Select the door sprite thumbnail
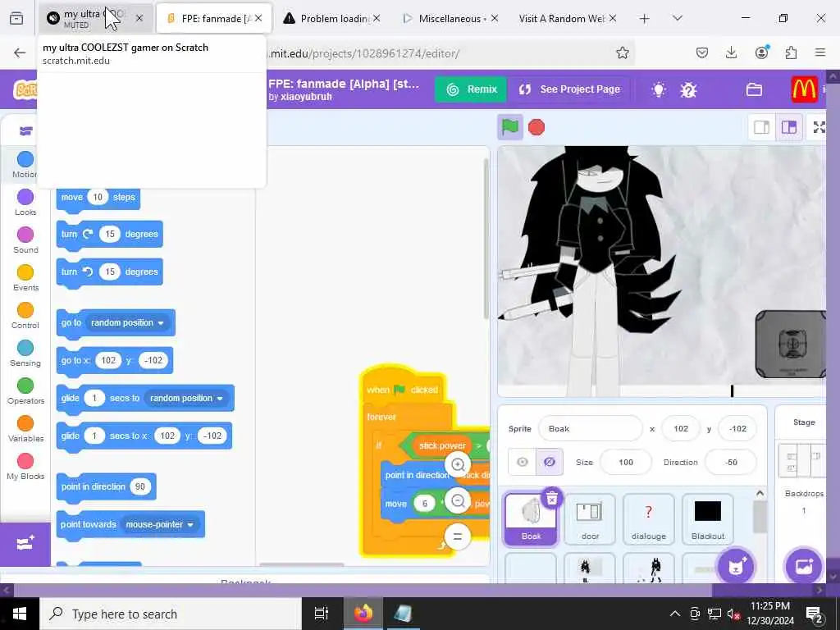Screen dimensions: 840x630 (590, 519)
